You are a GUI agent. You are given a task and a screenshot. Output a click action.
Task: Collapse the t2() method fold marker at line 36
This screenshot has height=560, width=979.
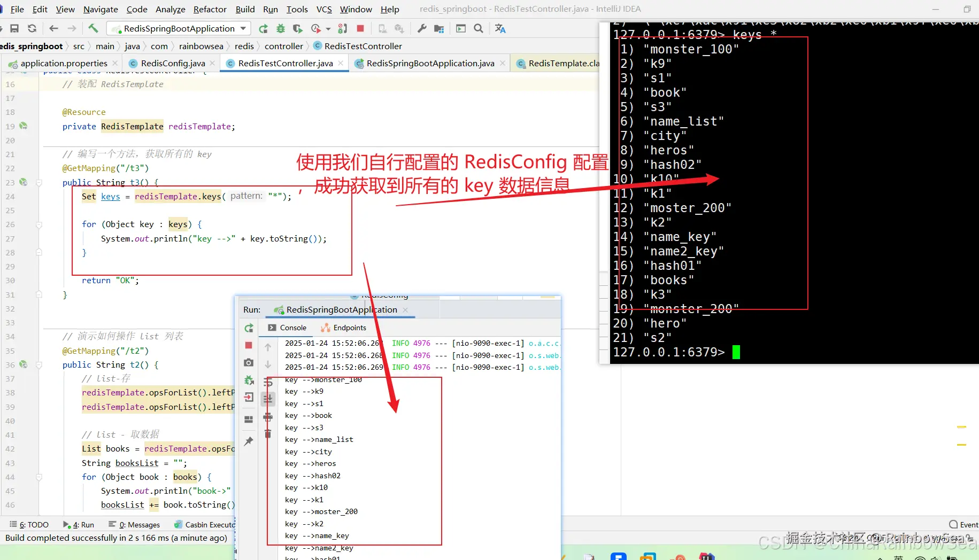point(39,365)
